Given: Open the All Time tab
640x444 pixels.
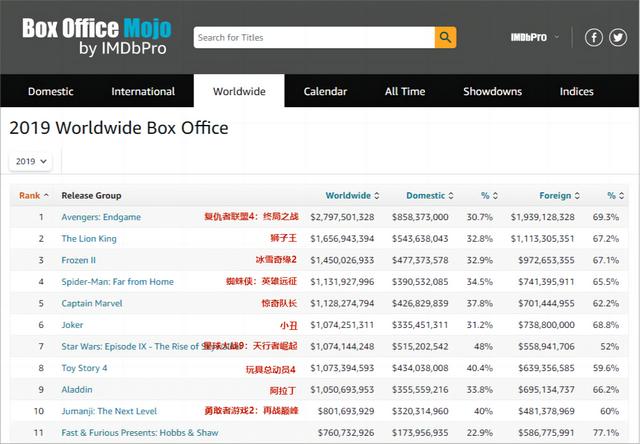Looking at the screenshot, I should point(405,91).
